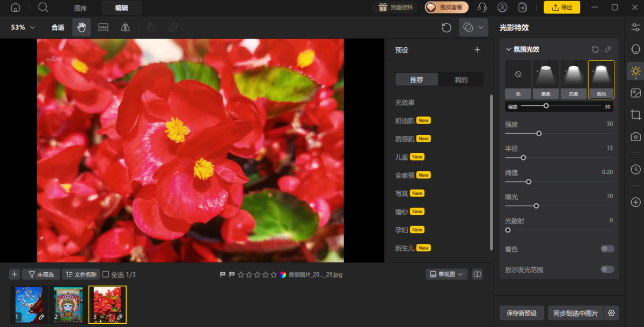Collapse the 氛围光效 section
Viewport: 644px width, 327px height.
click(509, 49)
